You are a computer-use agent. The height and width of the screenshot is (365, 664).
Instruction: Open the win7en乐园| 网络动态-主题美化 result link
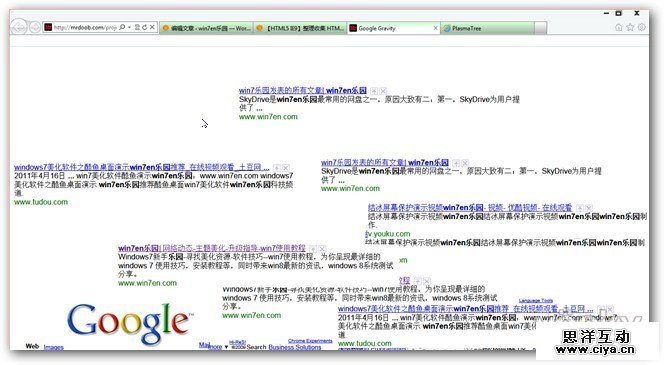click(x=212, y=248)
